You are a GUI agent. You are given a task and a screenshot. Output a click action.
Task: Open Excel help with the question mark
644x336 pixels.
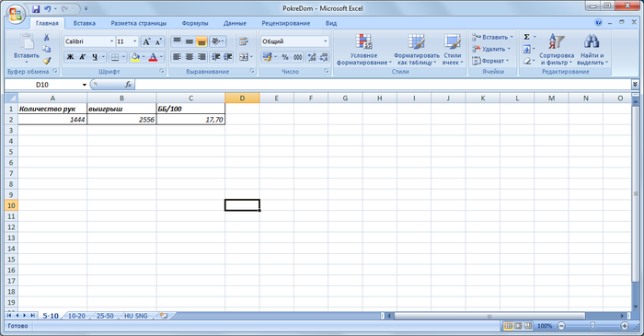click(598, 23)
